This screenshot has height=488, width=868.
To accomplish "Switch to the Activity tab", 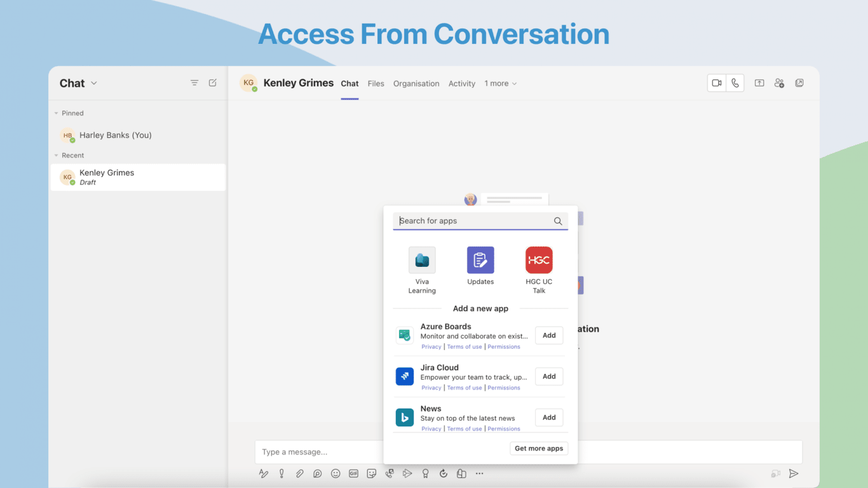I will (x=462, y=83).
